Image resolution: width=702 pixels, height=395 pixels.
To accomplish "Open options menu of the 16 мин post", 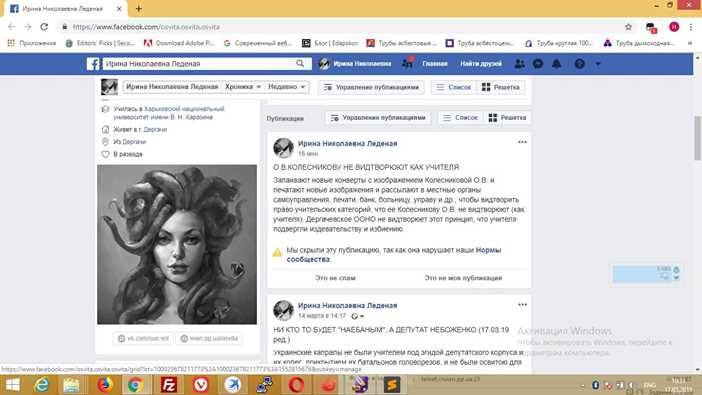I will (x=522, y=142).
